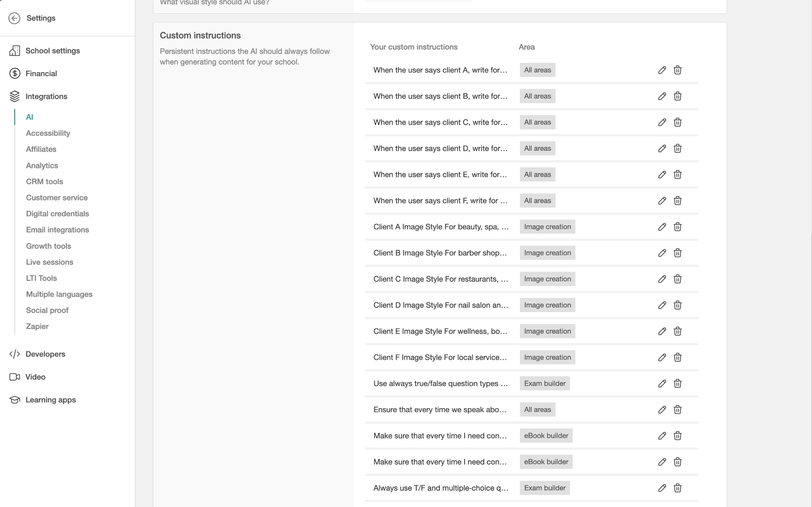The height and width of the screenshot is (507, 812).
Task: Open Live sessions integrations
Action: [x=50, y=262]
